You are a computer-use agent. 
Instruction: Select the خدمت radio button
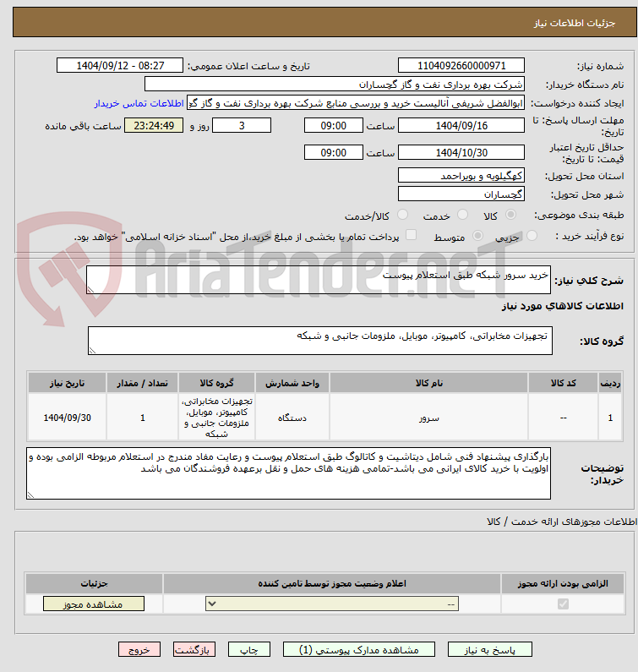point(462,215)
